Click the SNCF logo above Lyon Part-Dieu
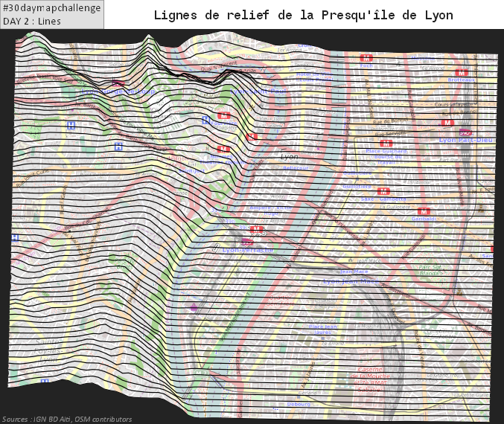The height and width of the screenshot is (424, 504). click(465, 132)
